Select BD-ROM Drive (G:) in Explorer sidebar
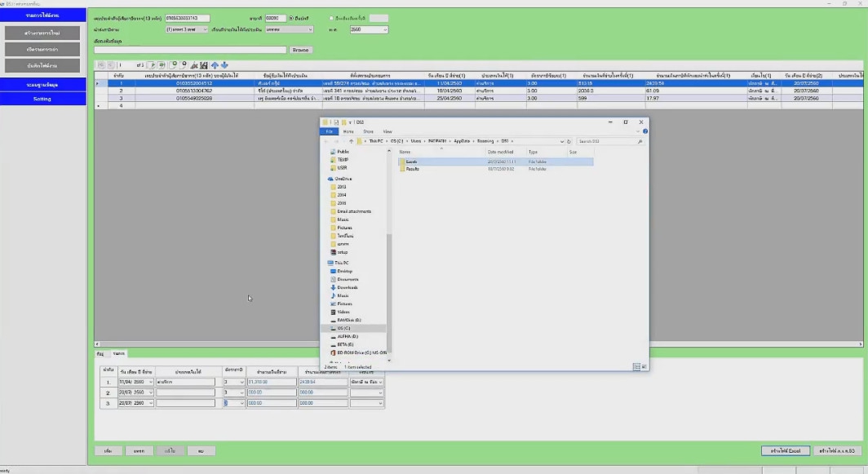Image resolution: width=868 pixels, height=474 pixels. 361,352
